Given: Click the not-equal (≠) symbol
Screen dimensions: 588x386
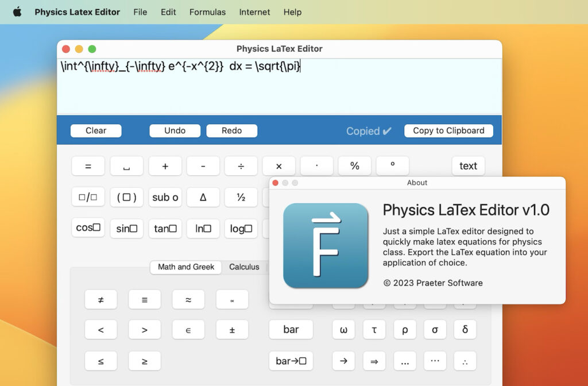Looking at the screenshot, I should pos(101,299).
